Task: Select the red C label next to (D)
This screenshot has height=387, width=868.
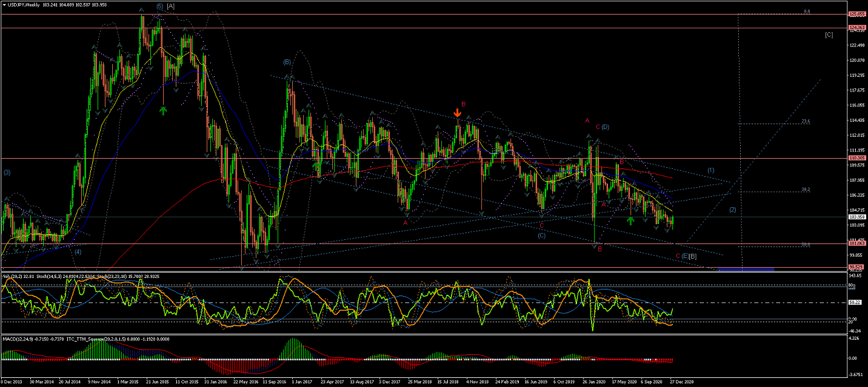Action: click(x=598, y=127)
